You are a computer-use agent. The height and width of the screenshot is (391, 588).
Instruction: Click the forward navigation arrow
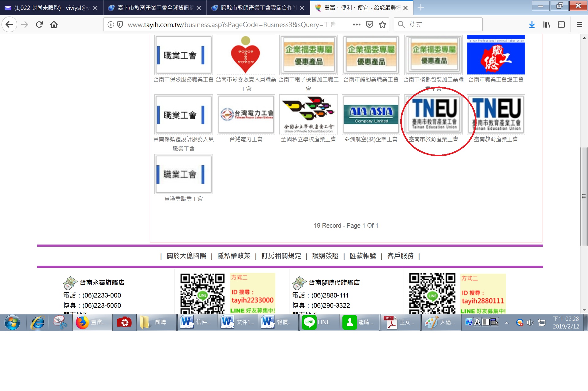(x=24, y=25)
